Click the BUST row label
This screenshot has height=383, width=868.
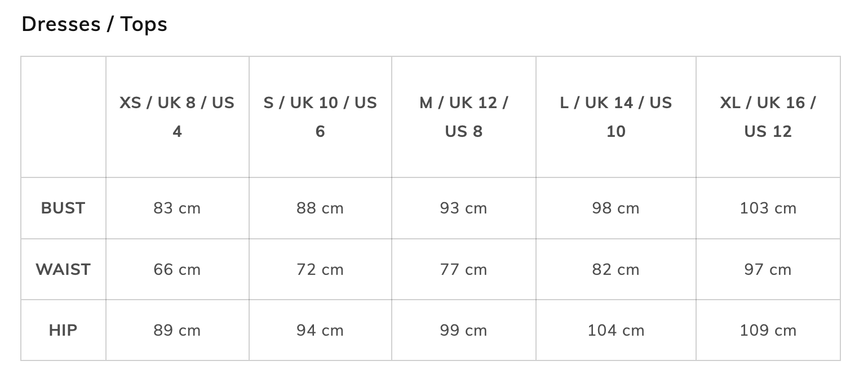coord(63,208)
